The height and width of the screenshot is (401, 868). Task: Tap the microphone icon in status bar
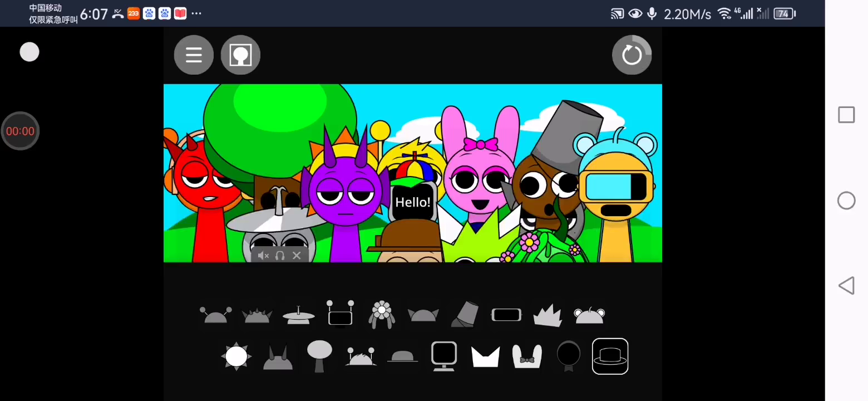652,13
